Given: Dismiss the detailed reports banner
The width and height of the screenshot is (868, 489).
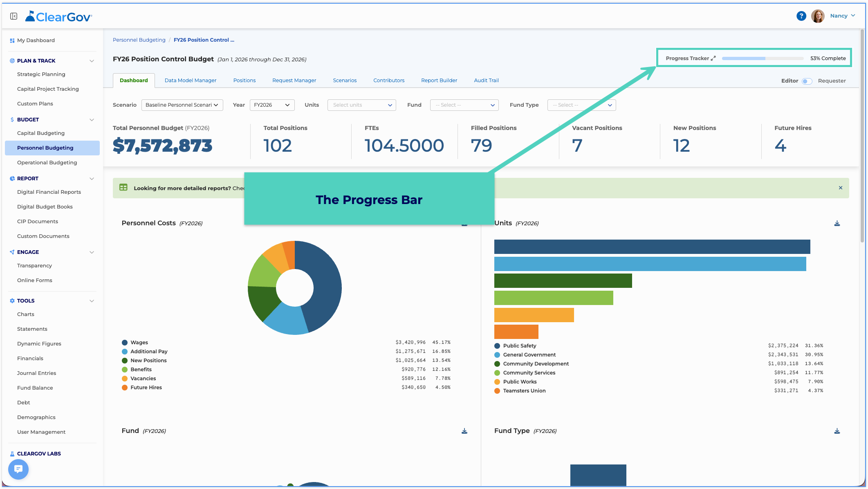Looking at the screenshot, I should (x=841, y=188).
